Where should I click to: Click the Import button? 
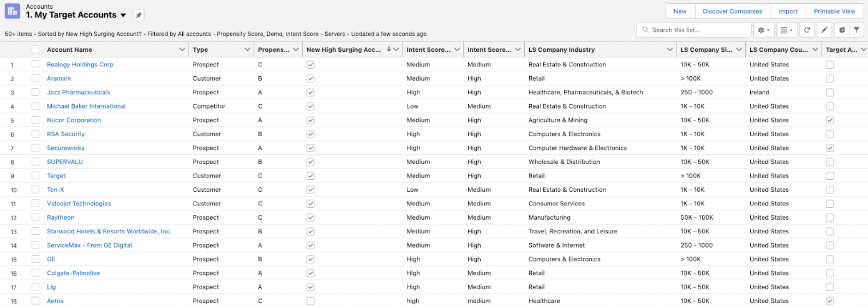pyautogui.click(x=788, y=11)
